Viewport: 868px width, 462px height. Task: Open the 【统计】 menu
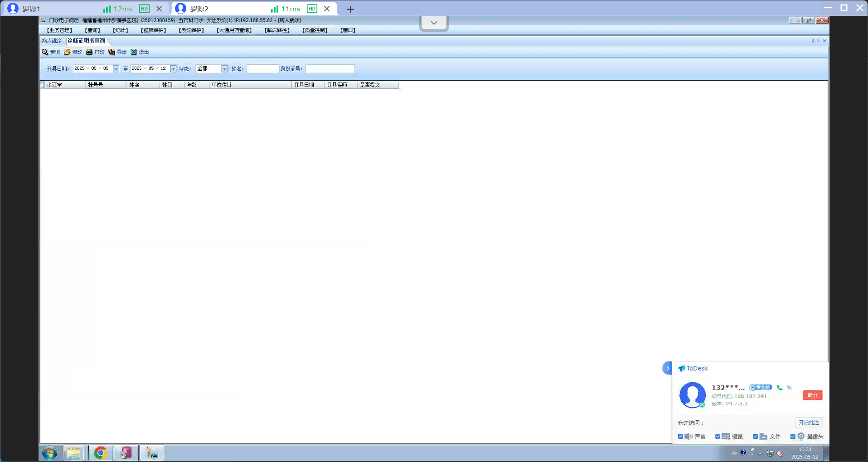[121, 30]
